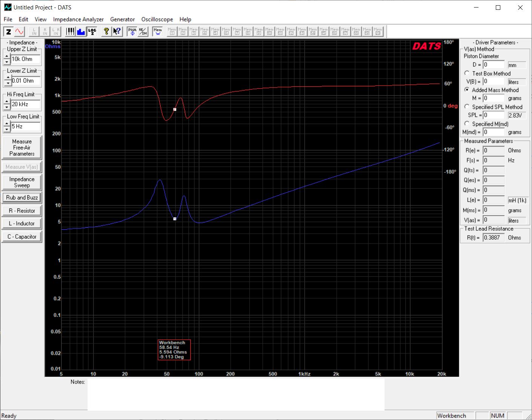Click the R - Resistor button

(x=22, y=211)
